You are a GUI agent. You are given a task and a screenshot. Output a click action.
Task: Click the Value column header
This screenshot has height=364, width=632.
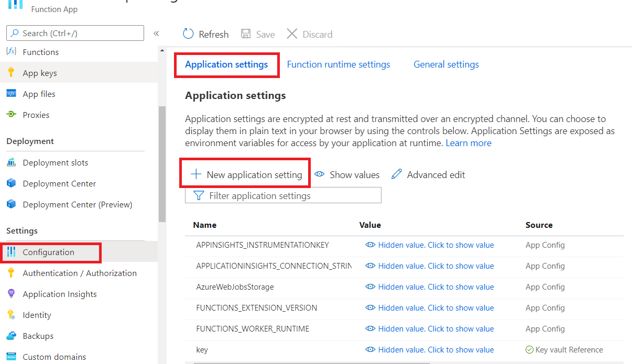370,225
